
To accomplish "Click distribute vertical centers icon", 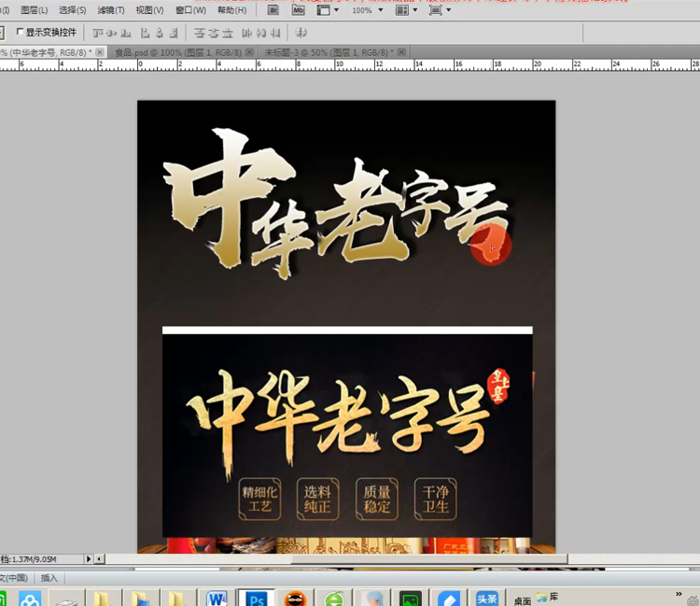I will pos(214,33).
